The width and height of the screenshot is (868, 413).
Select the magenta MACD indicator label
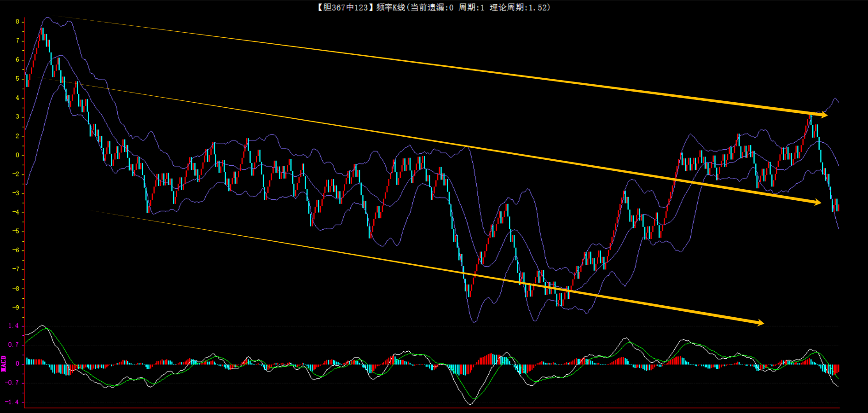tap(4, 364)
